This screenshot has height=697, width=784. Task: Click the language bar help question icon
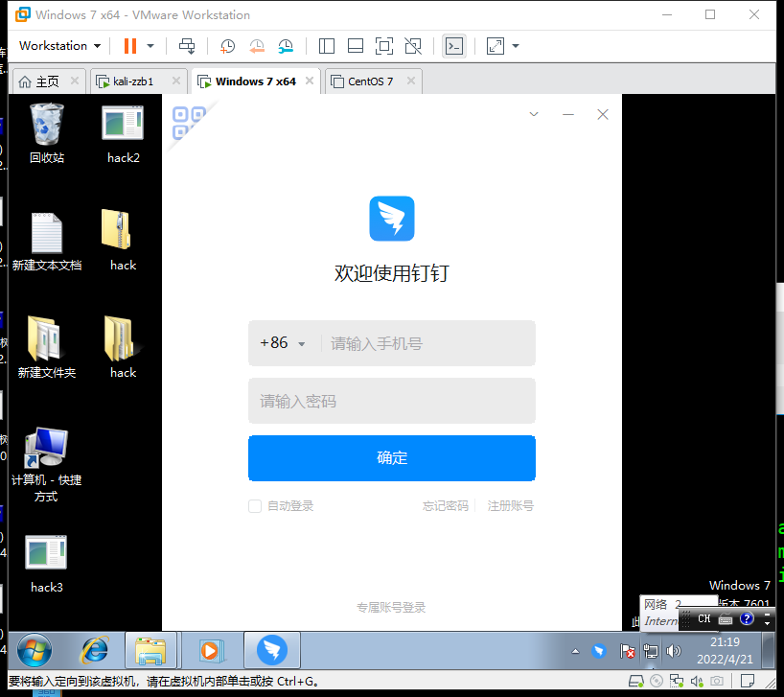pos(747,619)
